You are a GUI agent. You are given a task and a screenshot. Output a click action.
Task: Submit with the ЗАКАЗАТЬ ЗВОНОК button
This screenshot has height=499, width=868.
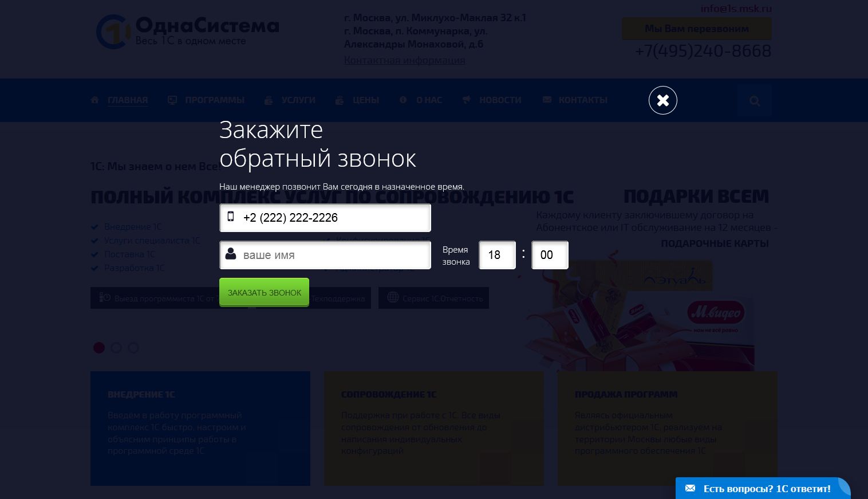264,292
